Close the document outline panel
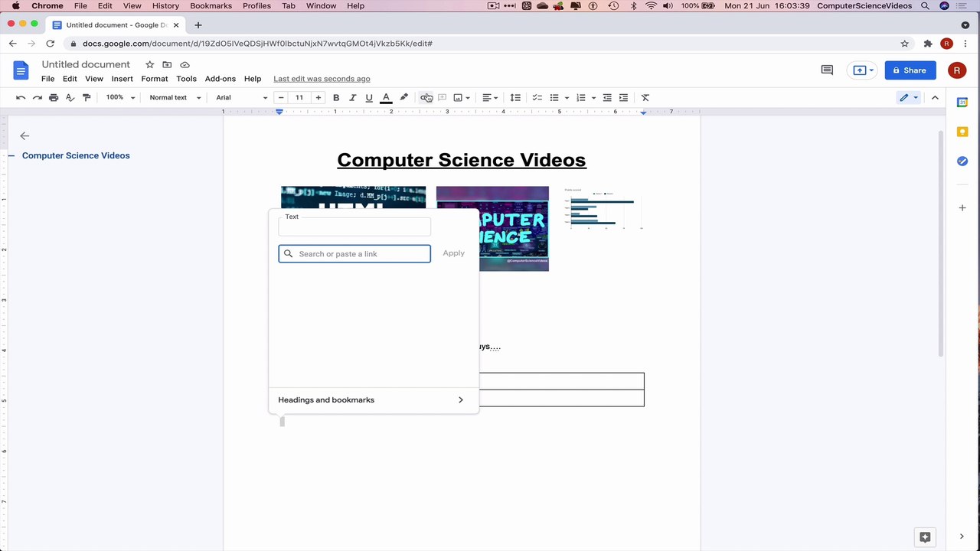Viewport: 980px width, 551px height. pos(24,135)
